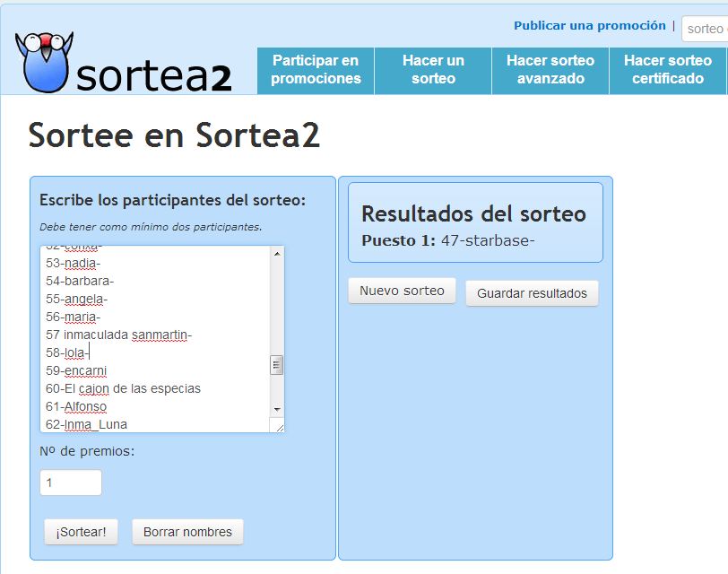This screenshot has height=574, width=728.
Task: Click the Resultados del sorteo heading
Action: coord(473,214)
